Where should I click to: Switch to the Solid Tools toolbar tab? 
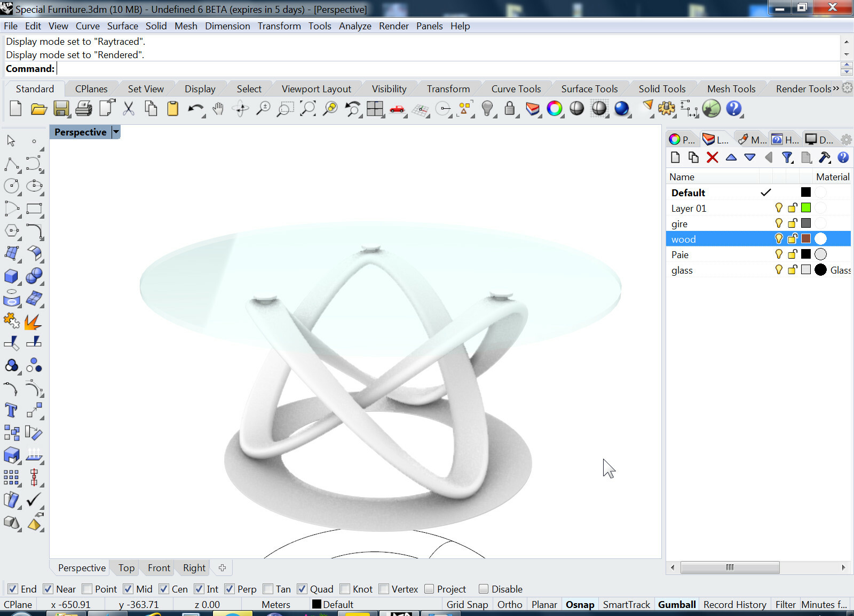tap(662, 89)
